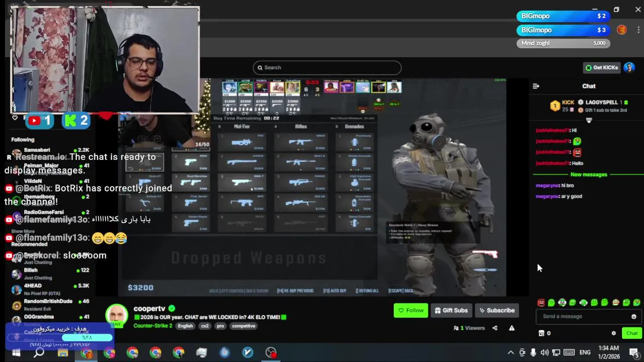Switch ENG input language in tray
Viewport: 644px width, 362px height.
(x=585, y=352)
